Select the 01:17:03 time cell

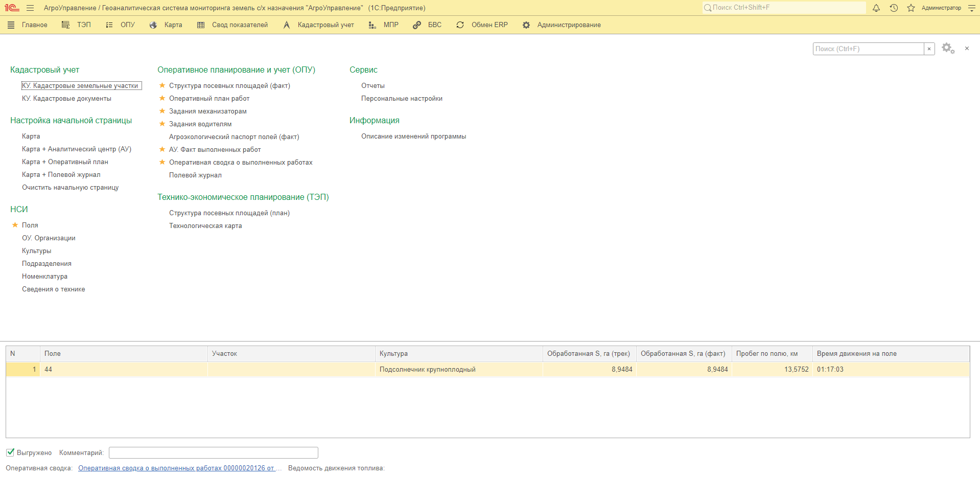click(x=891, y=370)
